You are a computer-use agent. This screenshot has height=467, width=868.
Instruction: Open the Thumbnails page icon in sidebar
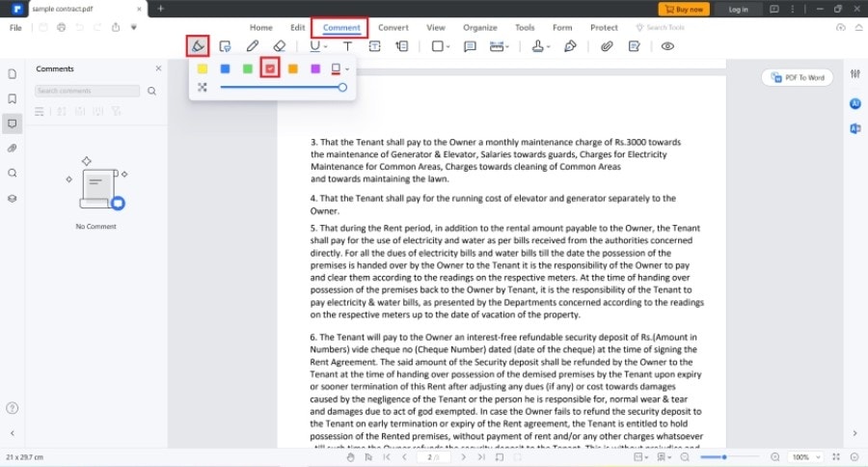coord(13,74)
